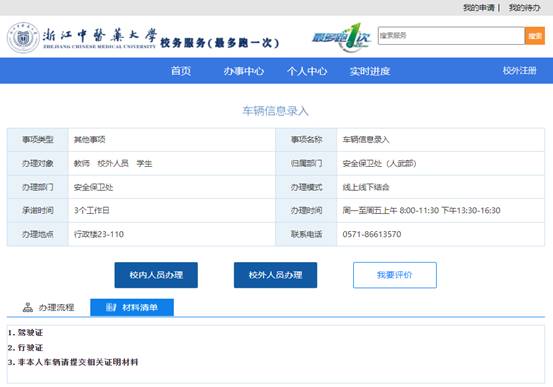The height and width of the screenshot is (387, 553).
Task: Open 我的申请 link at top
Action: pos(479,8)
